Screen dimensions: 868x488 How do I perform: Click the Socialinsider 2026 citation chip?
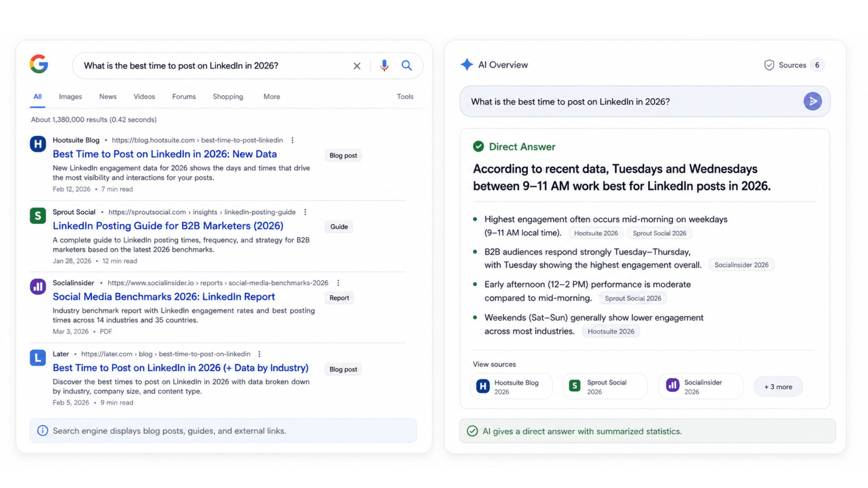(741, 265)
